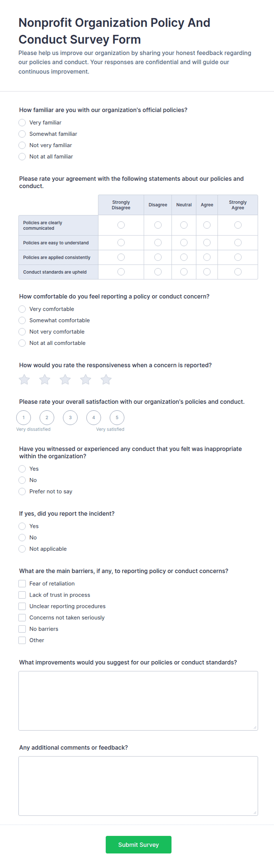274x868 pixels.
Task: Select Neutral for policies applied consistently
Action: 184,257
